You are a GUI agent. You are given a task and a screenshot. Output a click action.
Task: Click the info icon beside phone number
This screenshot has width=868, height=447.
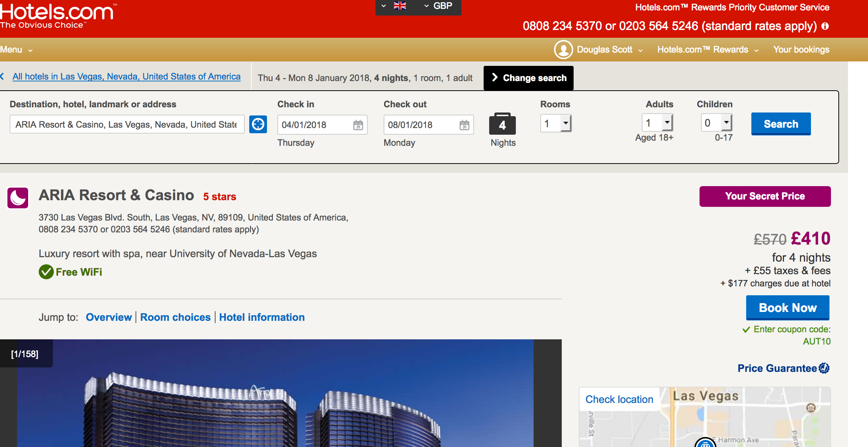point(825,26)
